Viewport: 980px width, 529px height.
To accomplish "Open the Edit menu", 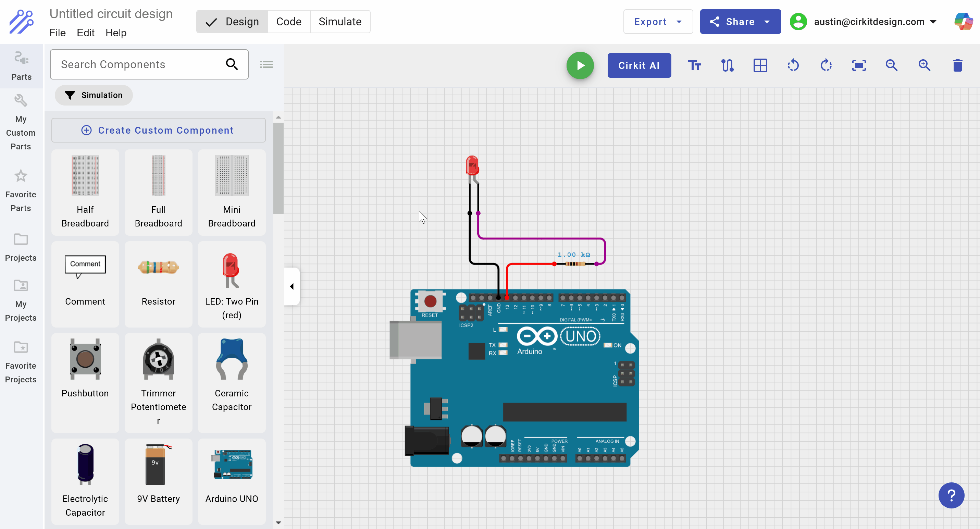I will (x=86, y=33).
